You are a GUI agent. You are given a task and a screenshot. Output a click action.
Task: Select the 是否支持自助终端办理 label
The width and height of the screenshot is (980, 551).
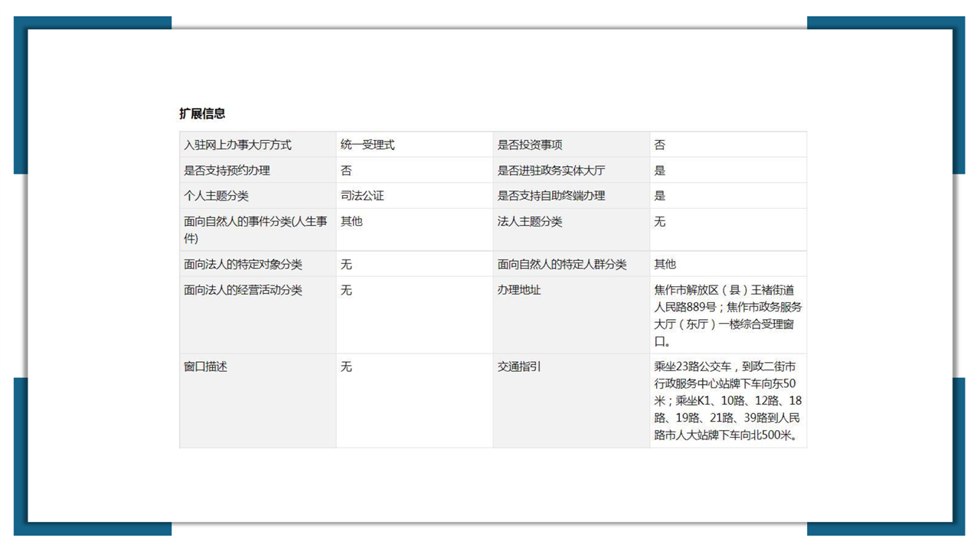pos(551,196)
